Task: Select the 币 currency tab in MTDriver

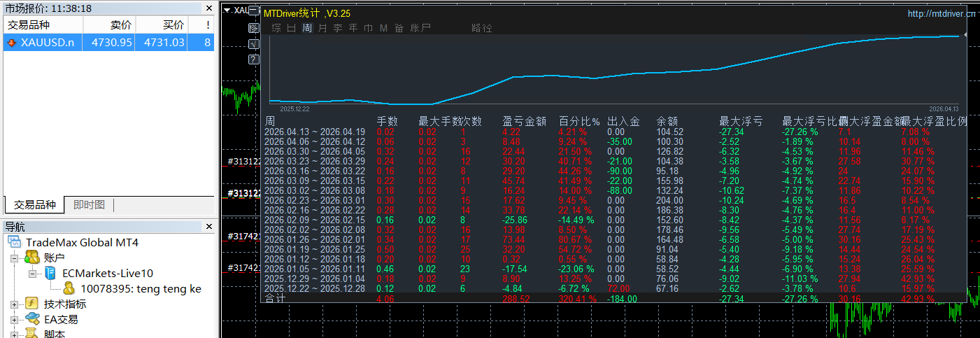Action: click(369, 28)
